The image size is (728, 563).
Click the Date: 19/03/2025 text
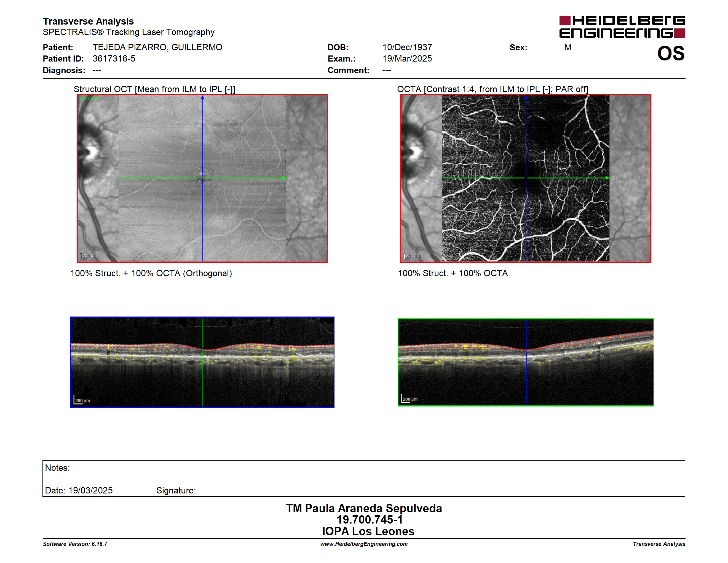pos(79,490)
